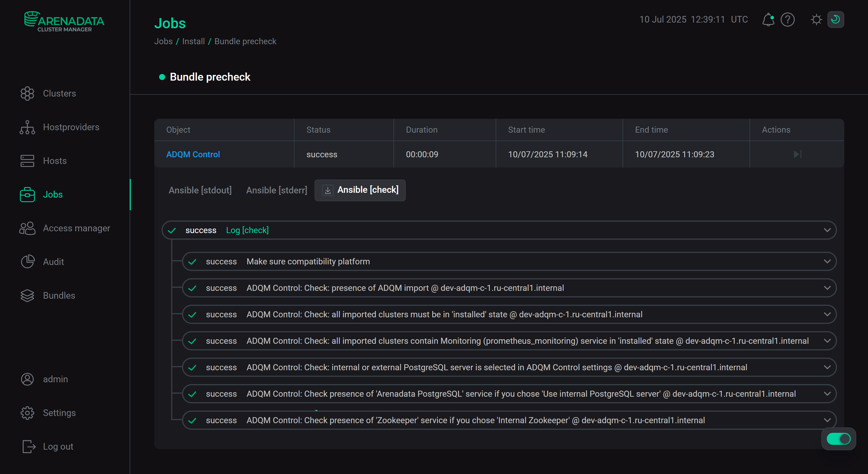Viewport: 868px width, 474px height.
Task: Navigate to the Install breadcrumb link
Action: (193, 42)
